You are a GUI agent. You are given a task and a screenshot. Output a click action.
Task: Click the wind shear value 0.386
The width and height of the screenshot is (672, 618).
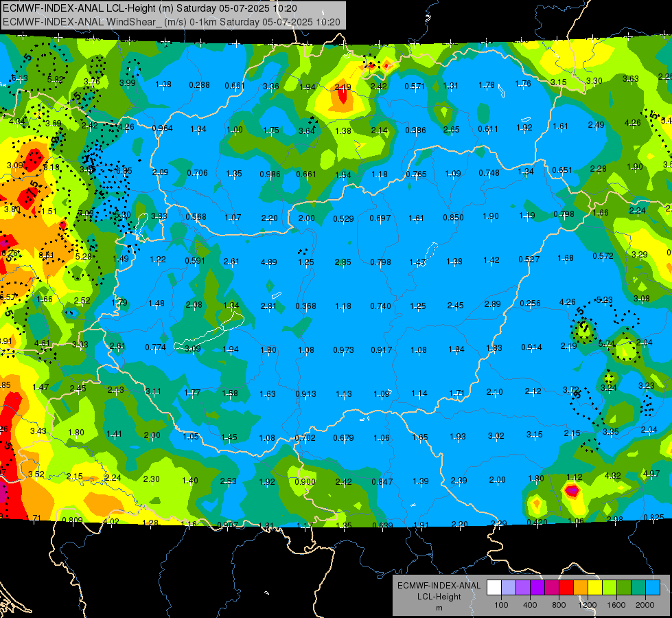pyautogui.click(x=416, y=130)
